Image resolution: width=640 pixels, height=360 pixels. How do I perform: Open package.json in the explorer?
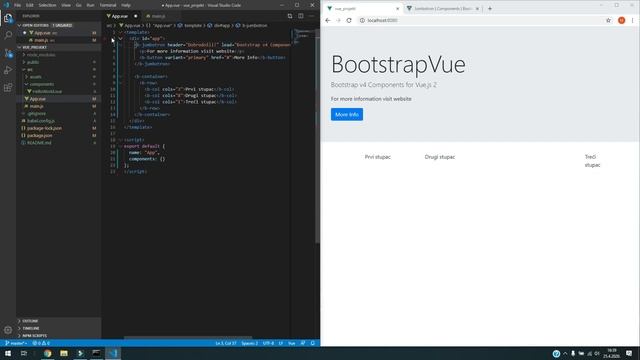pyautogui.click(x=40, y=136)
